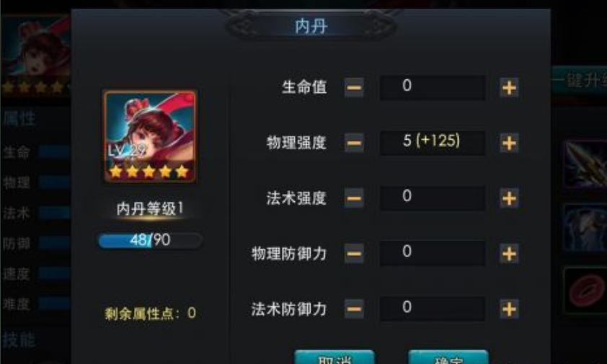607x364 pixels.
Task: Decrease 生命值 with the minus icon
Action: (354, 88)
